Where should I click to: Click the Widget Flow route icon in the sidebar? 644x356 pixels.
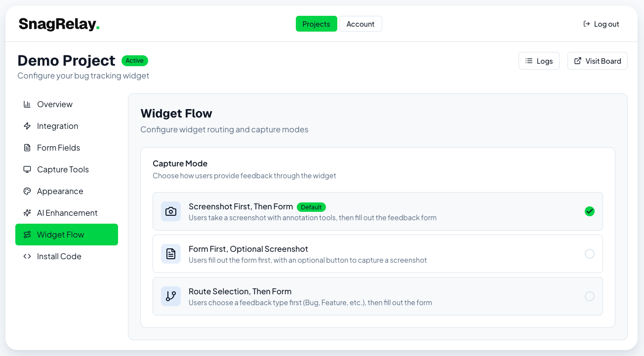(27, 235)
